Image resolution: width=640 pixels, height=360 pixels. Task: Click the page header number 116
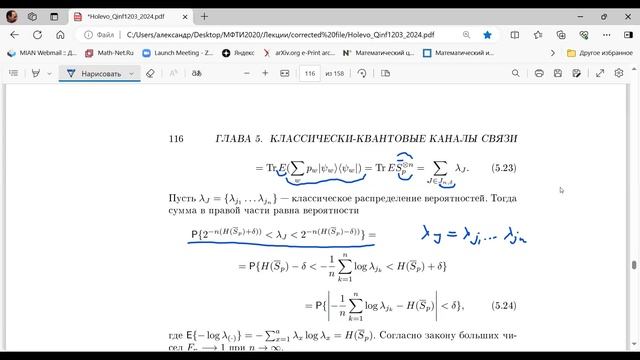176,139
